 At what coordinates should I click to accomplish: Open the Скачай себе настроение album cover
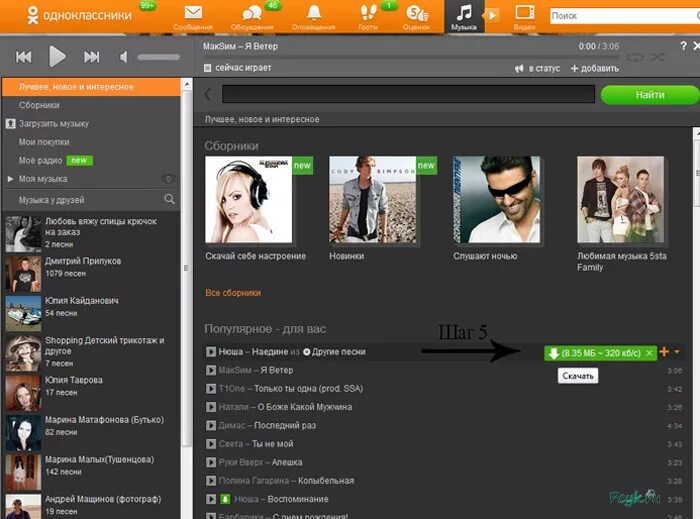coord(249,199)
